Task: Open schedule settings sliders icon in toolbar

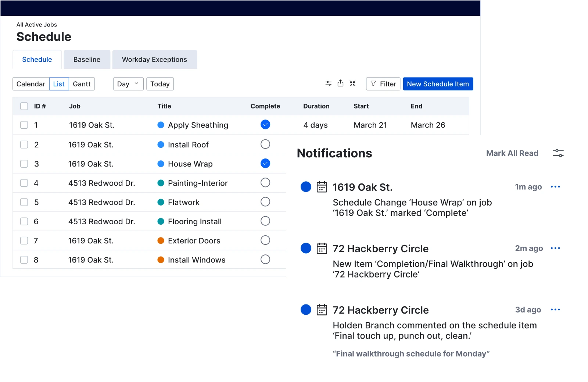Action: pyautogui.click(x=329, y=83)
